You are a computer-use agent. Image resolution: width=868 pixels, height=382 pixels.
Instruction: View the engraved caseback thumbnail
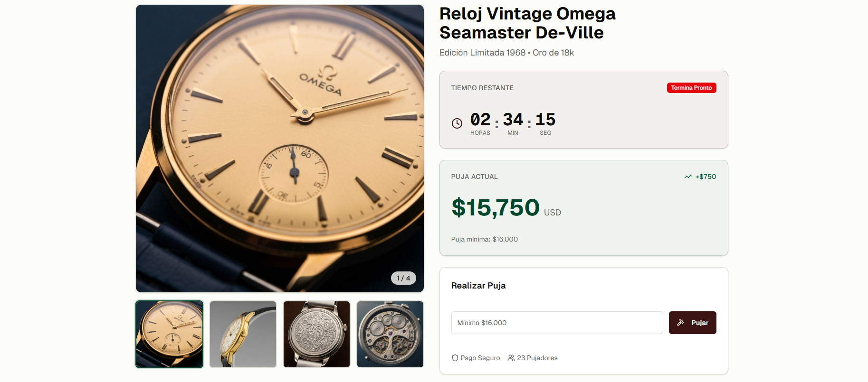316,334
